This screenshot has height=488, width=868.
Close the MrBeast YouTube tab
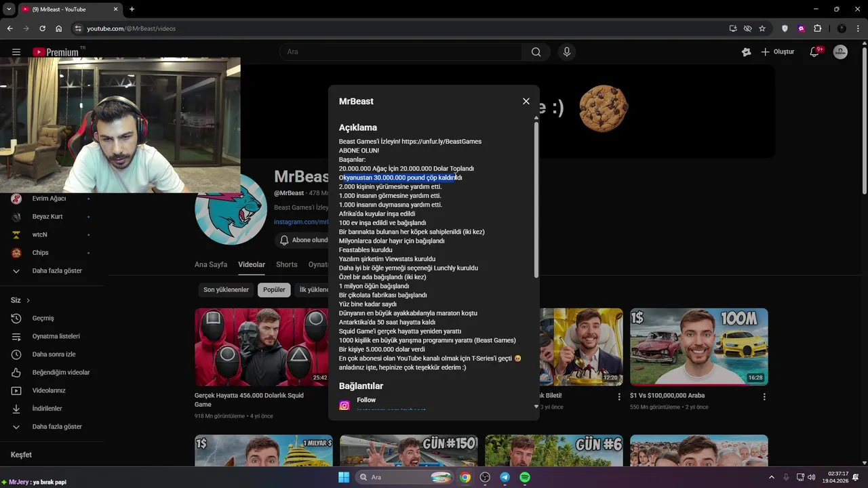(116, 9)
